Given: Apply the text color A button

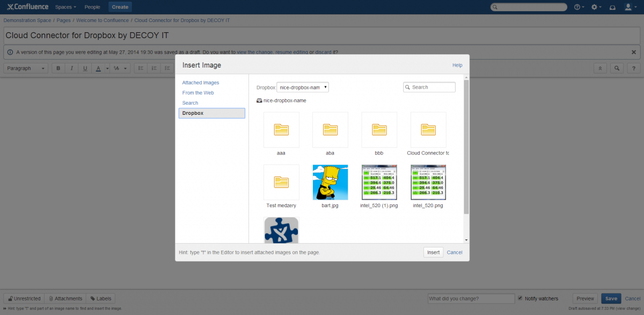Looking at the screenshot, I should [x=98, y=68].
